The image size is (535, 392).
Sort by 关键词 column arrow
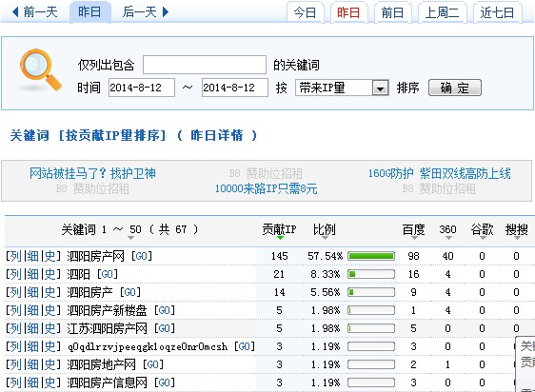[130, 238]
